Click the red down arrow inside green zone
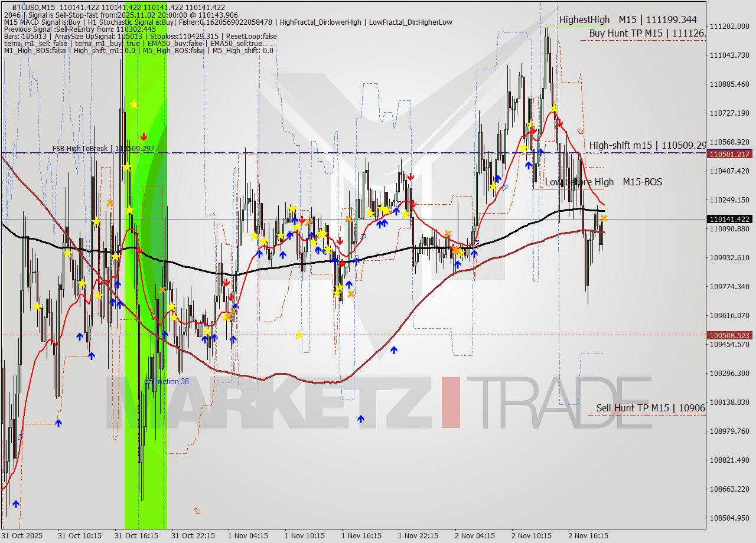The image size is (756, 543). coord(144,136)
